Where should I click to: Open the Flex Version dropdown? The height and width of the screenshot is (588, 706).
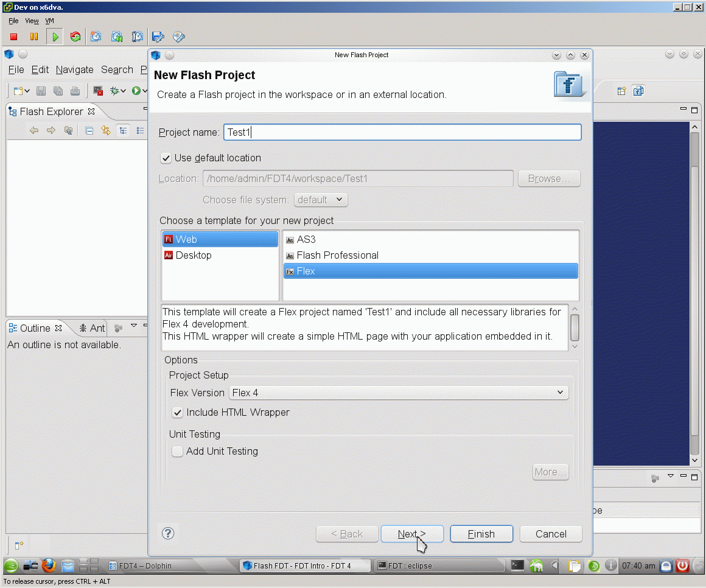[399, 393]
